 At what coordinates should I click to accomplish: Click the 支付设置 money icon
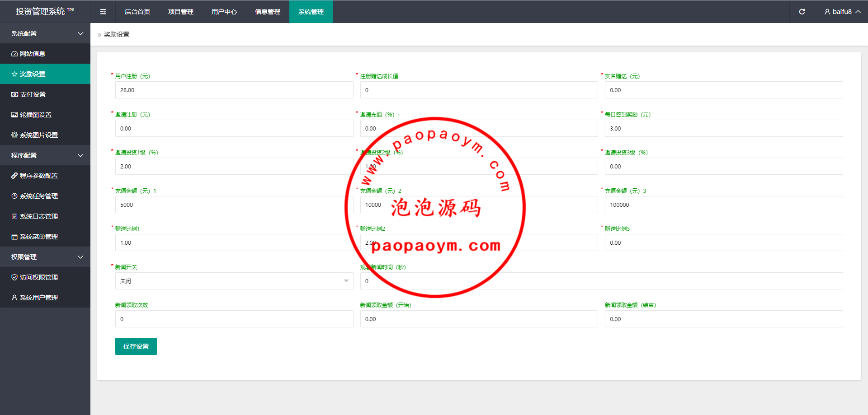pos(14,94)
